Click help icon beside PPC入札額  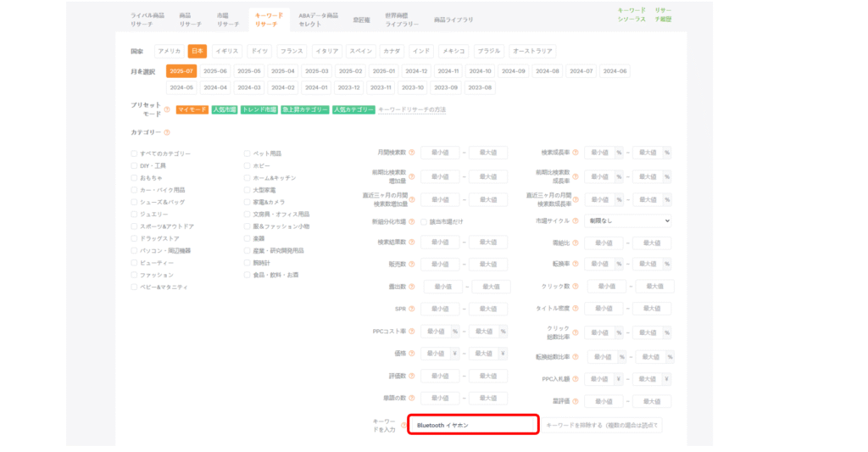pos(576,378)
